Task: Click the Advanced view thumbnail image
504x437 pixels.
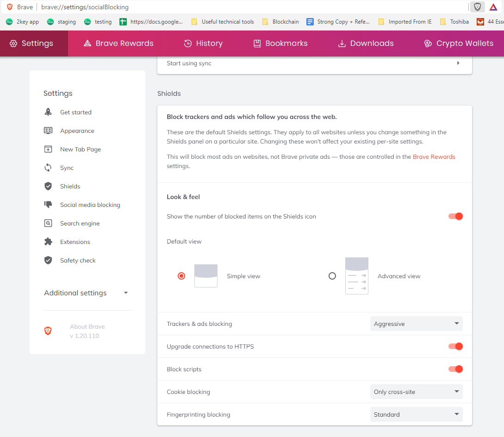Action: click(x=356, y=275)
